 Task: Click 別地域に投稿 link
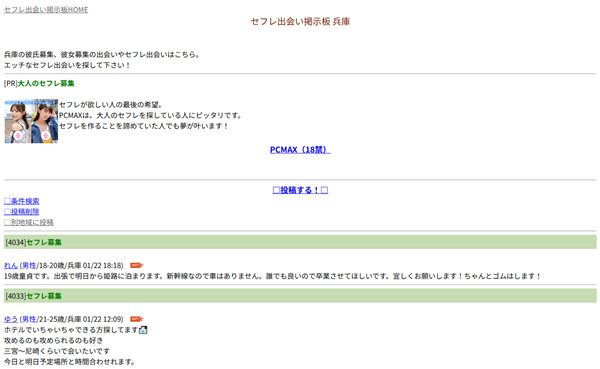coord(29,222)
